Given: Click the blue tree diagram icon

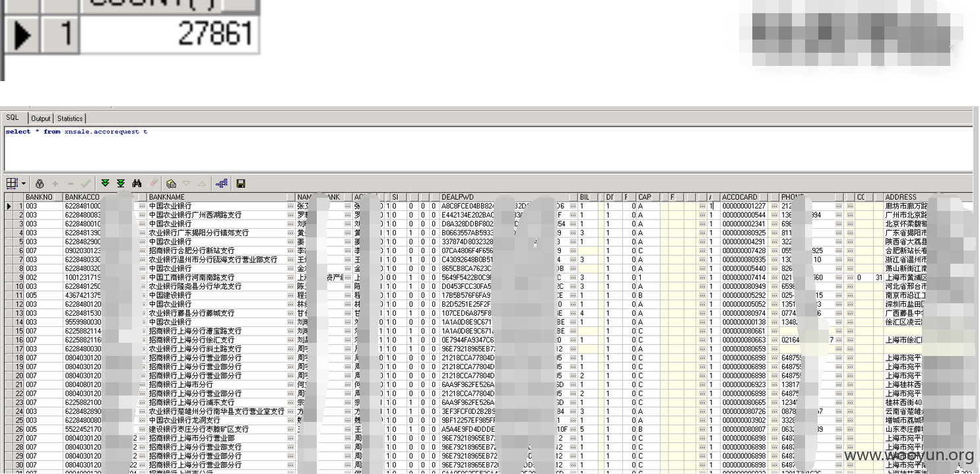Looking at the screenshot, I should [221, 184].
